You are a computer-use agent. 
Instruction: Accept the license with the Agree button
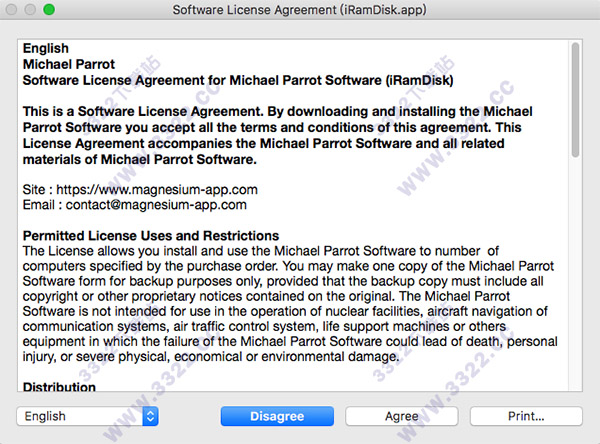tap(401, 416)
